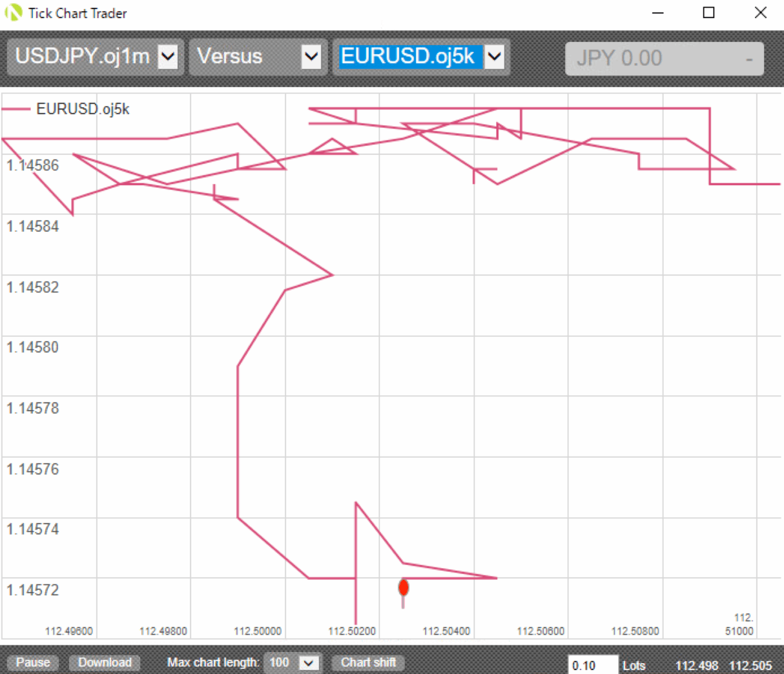Open the EURUSD.oj5k comparison symbol dropdown

(494, 57)
